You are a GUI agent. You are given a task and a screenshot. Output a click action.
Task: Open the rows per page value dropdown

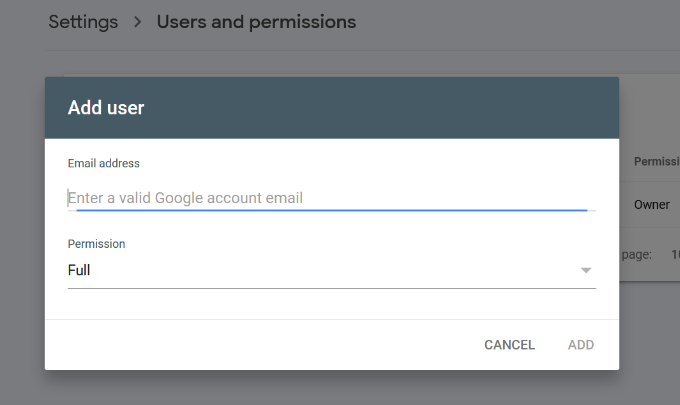pyautogui.click(x=674, y=255)
